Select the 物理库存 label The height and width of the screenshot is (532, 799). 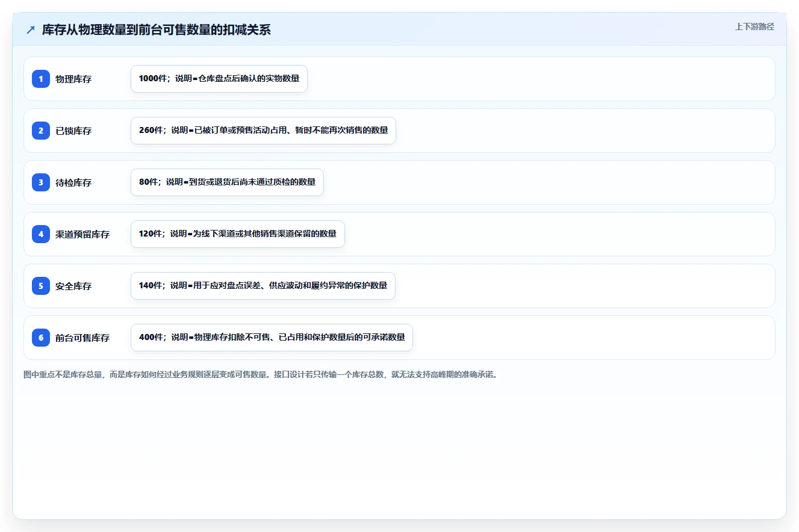click(73, 79)
